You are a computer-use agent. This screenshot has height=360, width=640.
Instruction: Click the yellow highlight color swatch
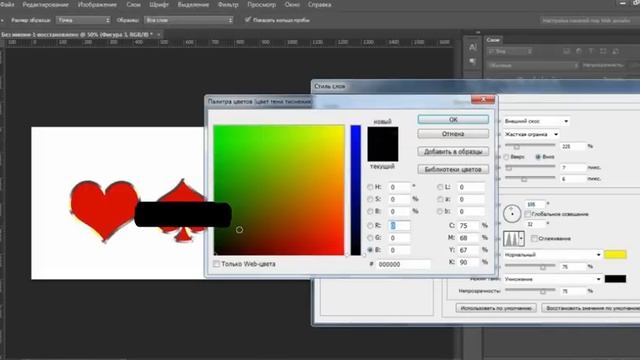click(615, 255)
